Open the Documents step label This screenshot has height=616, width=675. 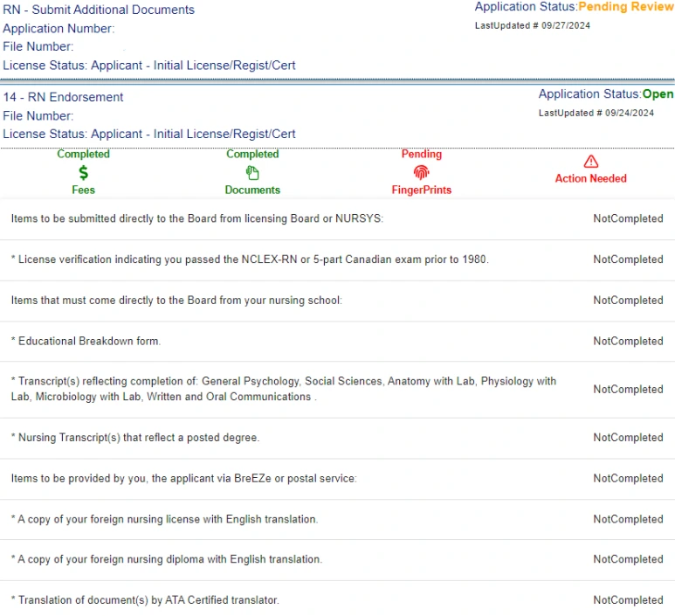pos(252,190)
